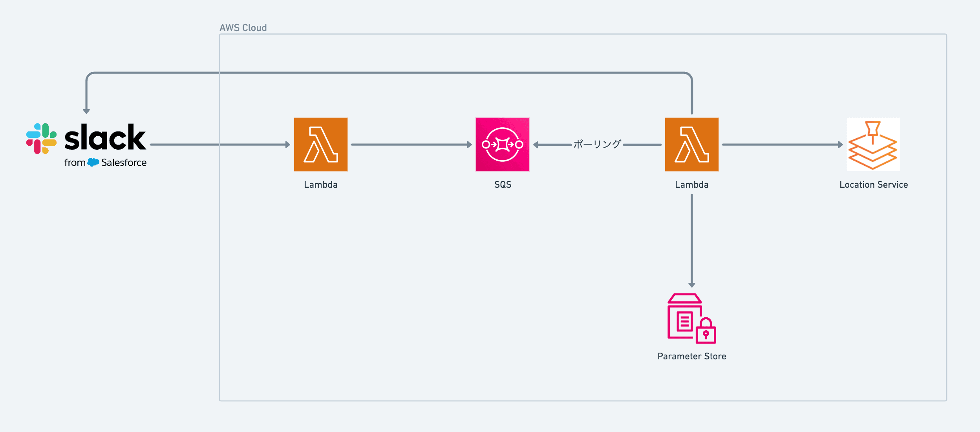The image size is (980, 432).
Task: Click the Lambda caption right of SQS
Action: pyautogui.click(x=692, y=185)
